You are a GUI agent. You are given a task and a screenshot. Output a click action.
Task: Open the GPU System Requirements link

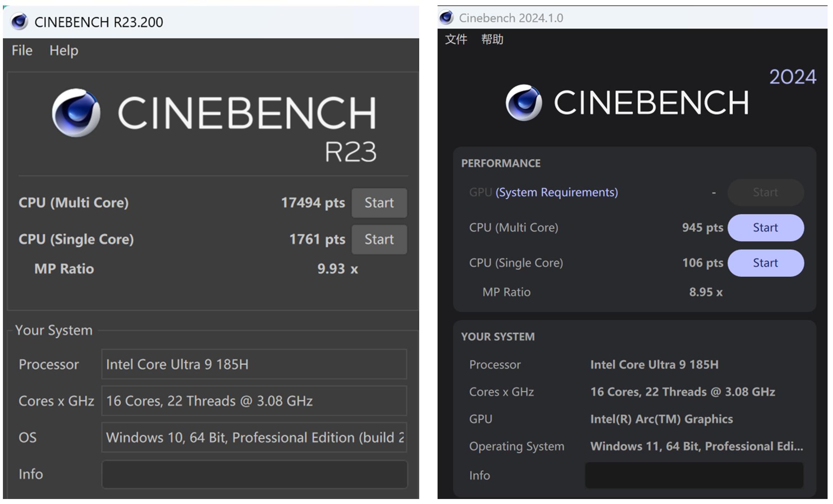[556, 192]
